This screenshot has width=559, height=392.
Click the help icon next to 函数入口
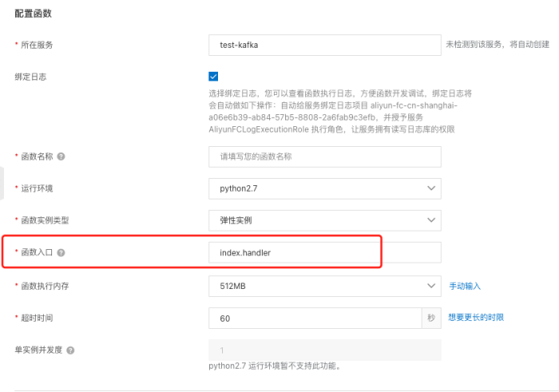61,252
